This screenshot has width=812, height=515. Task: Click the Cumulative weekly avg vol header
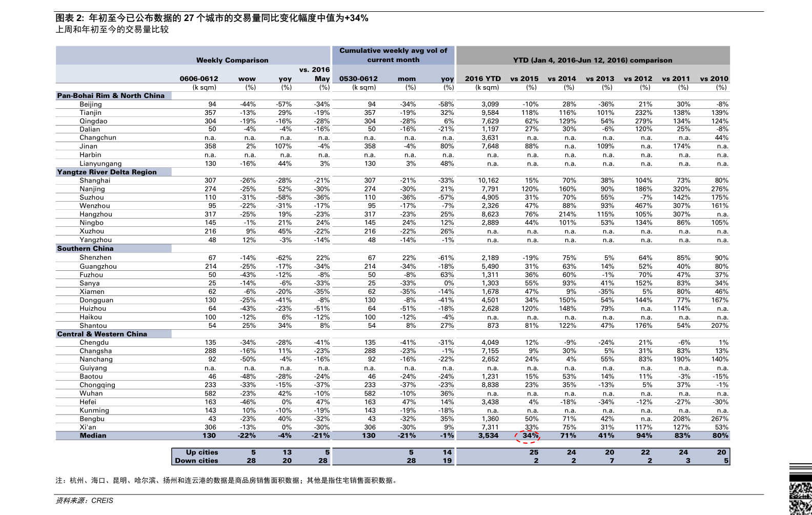click(x=393, y=55)
